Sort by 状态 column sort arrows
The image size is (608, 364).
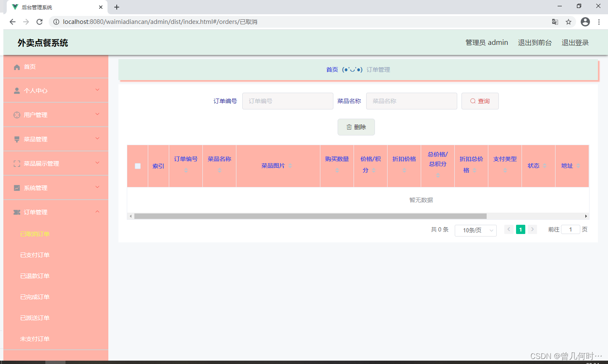pyautogui.click(x=545, y=166)
